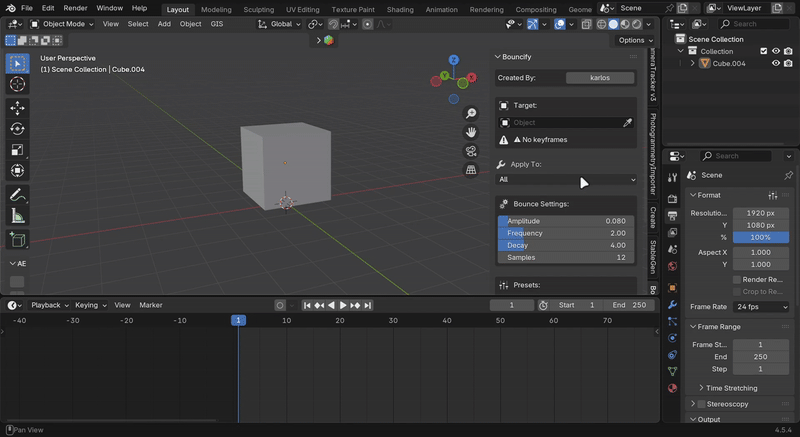Select the Move tool
This screenshot has width=800, height=437.
17,108
